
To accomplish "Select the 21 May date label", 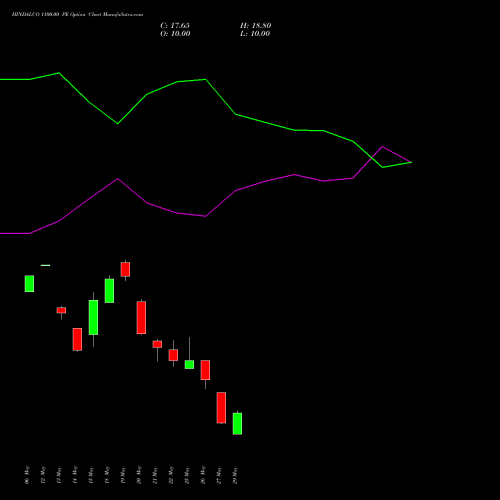I will click(155, 475).
